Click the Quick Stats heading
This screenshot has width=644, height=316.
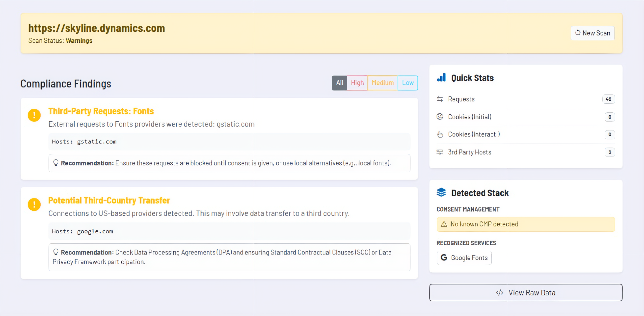click(x=472, y=78)
